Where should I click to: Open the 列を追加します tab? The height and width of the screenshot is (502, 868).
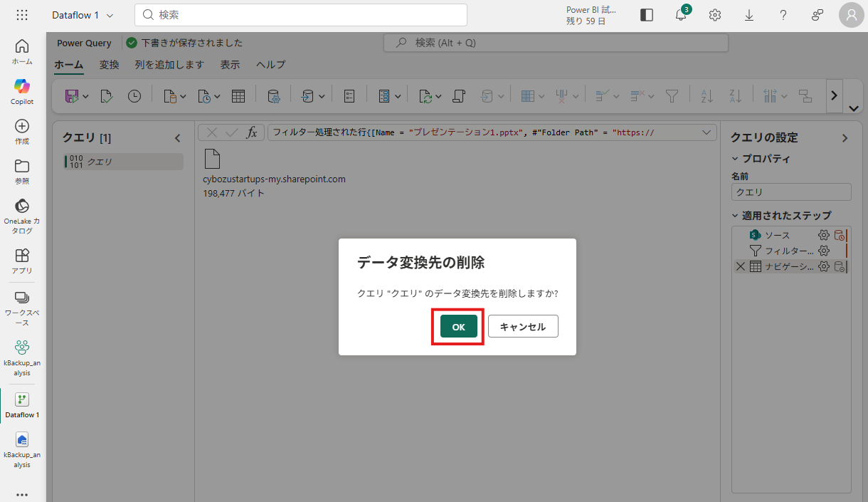(x=169, y=65)
